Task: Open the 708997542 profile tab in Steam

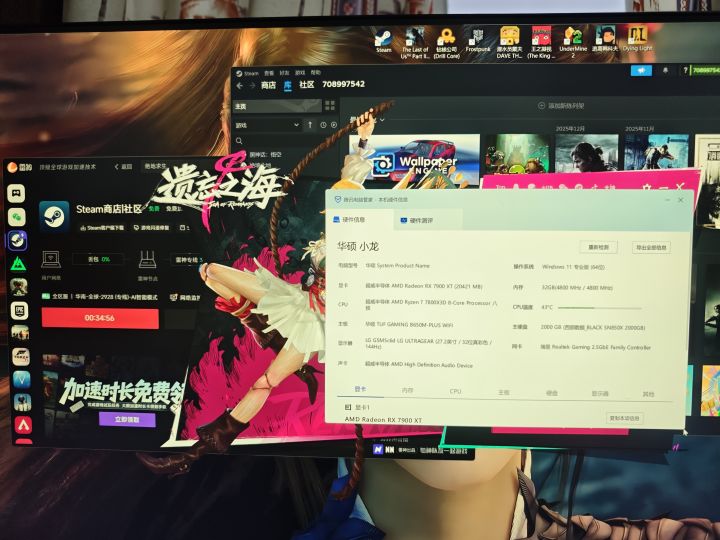Action: [x=343, y=84]
